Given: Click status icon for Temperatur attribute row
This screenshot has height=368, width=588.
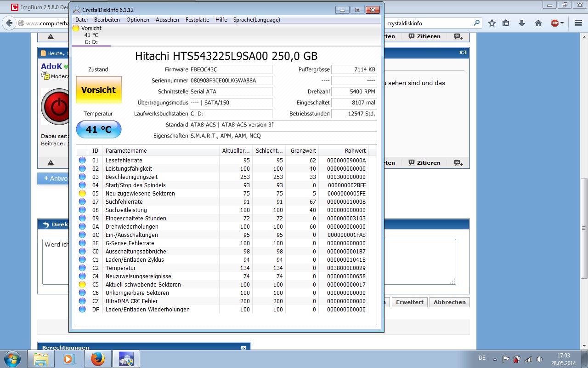Looking at the screenshot, I should (82, 268).
